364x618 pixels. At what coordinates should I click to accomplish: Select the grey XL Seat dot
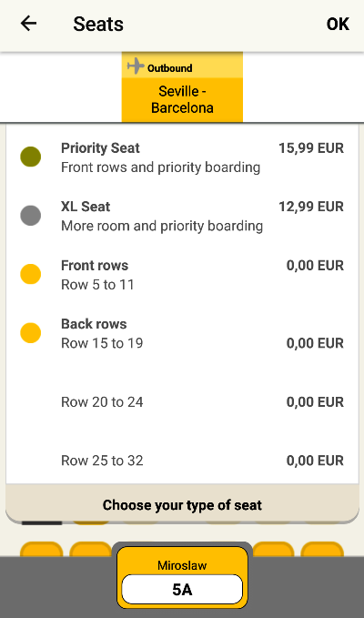click(x=31, y=215)
